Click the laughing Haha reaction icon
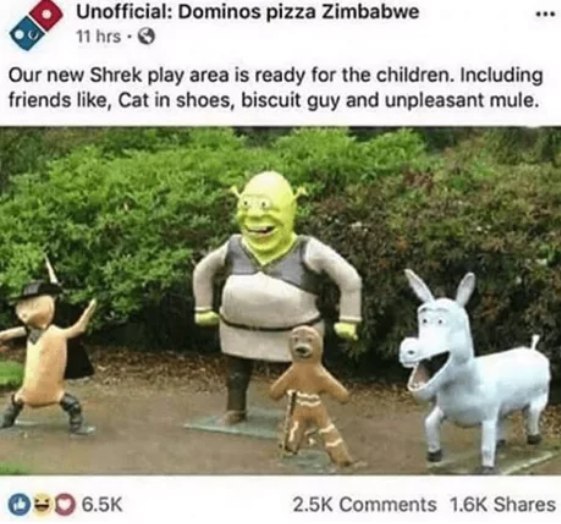 click(42, 504)
